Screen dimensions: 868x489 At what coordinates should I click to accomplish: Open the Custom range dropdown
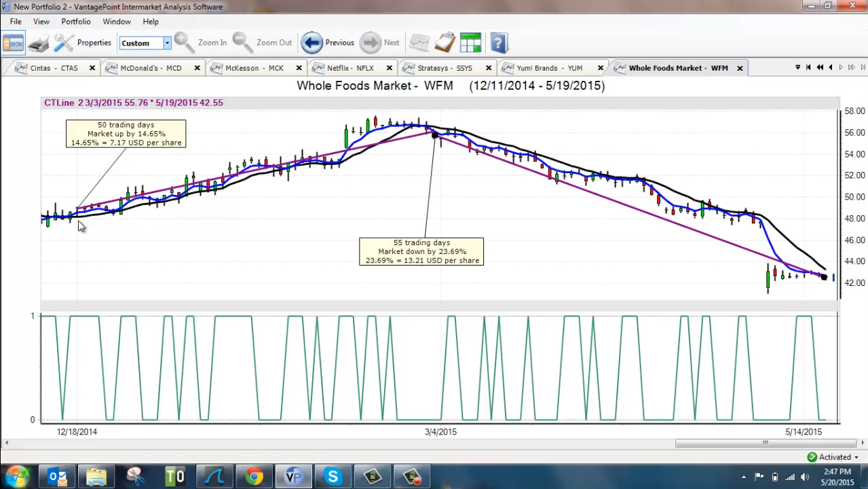tap(166, 43)
